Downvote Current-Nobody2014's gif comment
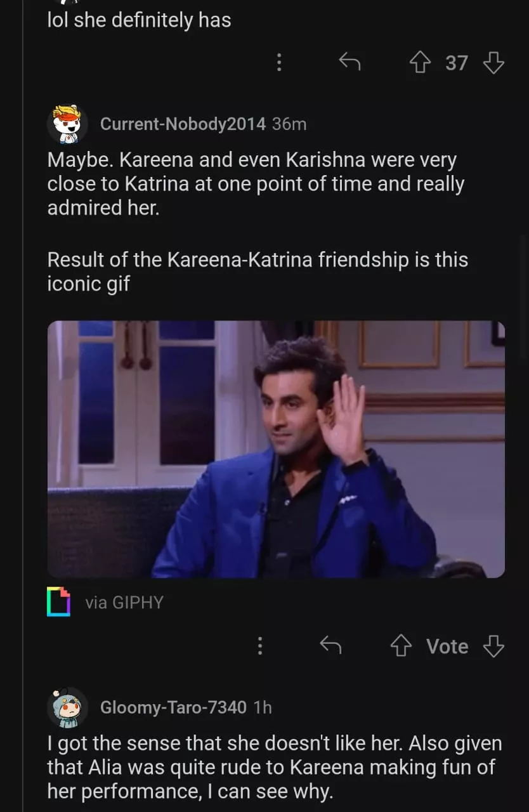Viewport: 529px width, 812px height. (x=493, y=646)
